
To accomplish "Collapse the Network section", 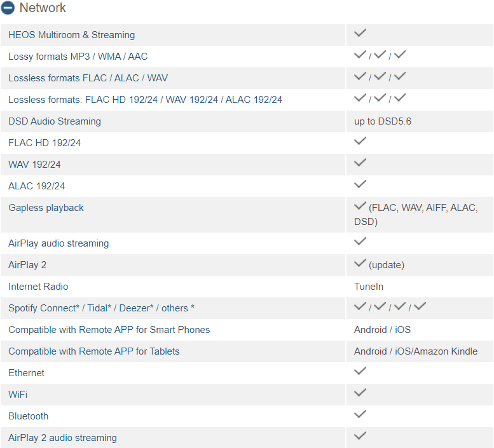I will coord(8,8).
